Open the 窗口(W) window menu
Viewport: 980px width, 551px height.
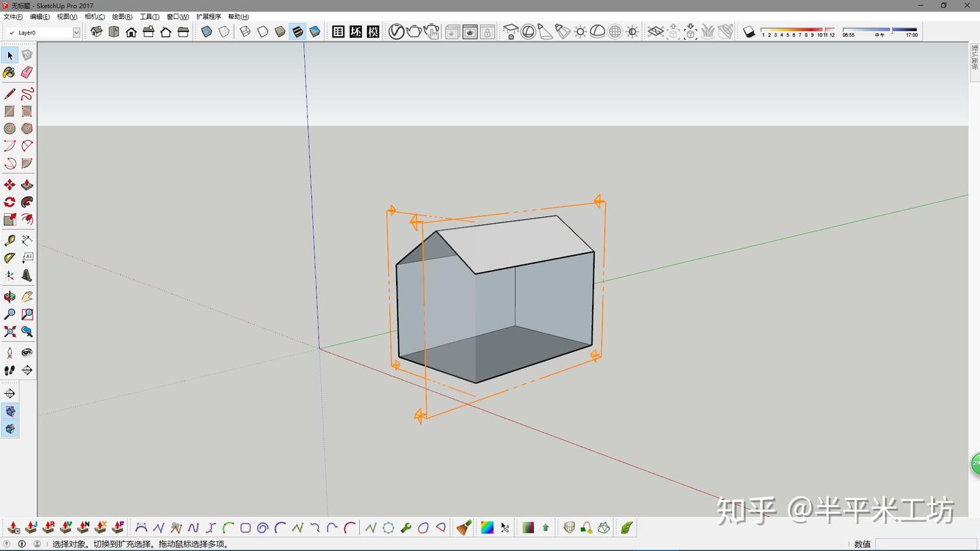(178, 16)
